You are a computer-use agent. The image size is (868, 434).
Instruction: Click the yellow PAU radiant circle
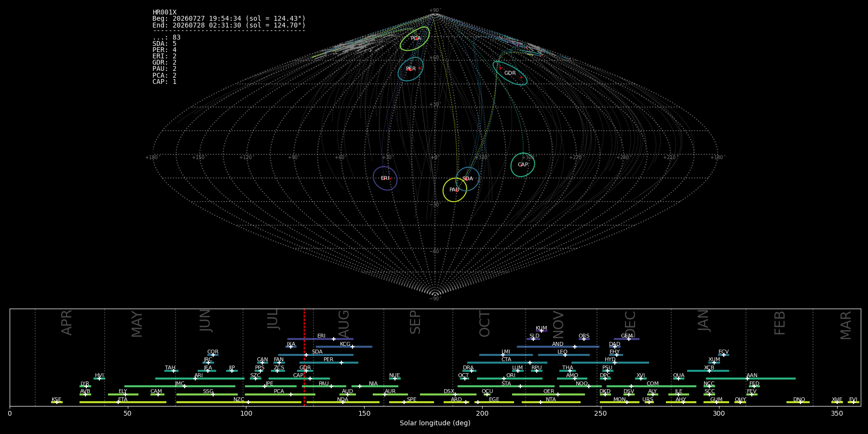455,190
